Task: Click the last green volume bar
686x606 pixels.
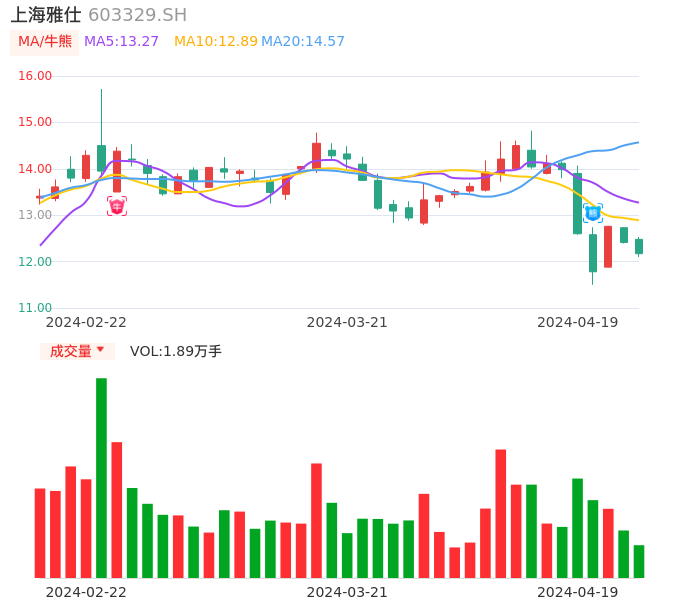Action: pos(639,561)
